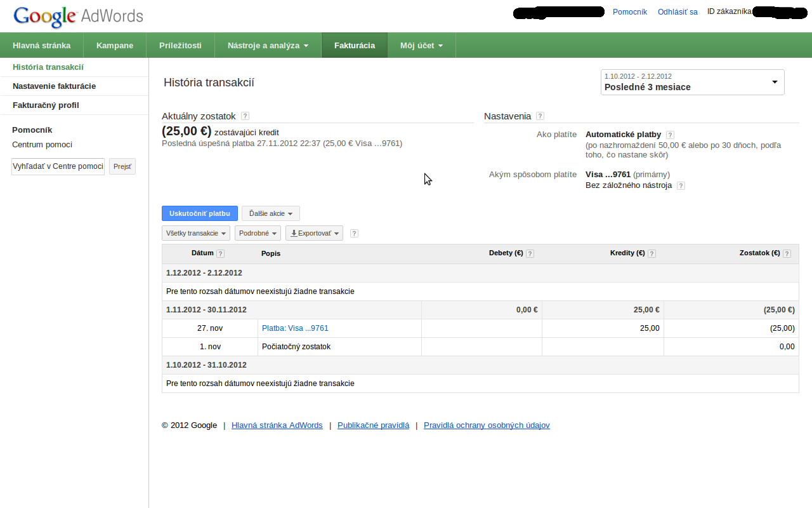Click the 27. nov date cell
Viewport: 812px width, 508px height.
pyautogui.click(x=210, y=328)
